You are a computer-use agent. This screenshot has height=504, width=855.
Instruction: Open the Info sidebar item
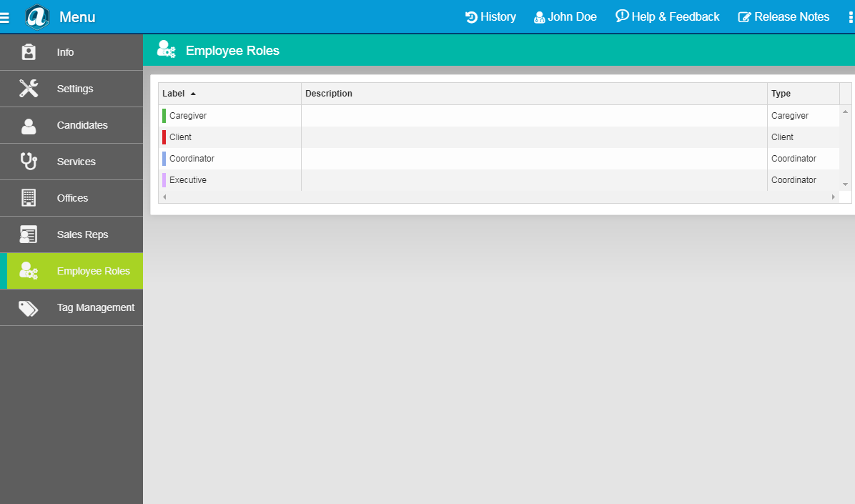click(x=71, y=52)
